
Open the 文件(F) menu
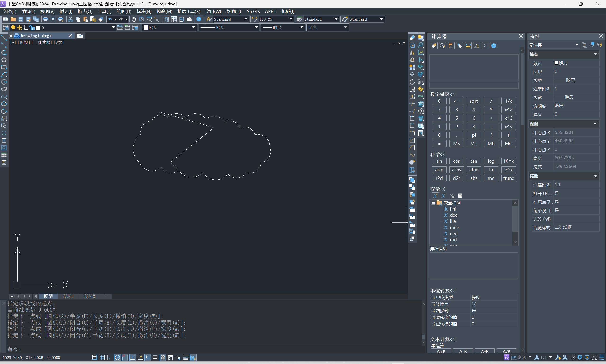click(x=9, y=12)
